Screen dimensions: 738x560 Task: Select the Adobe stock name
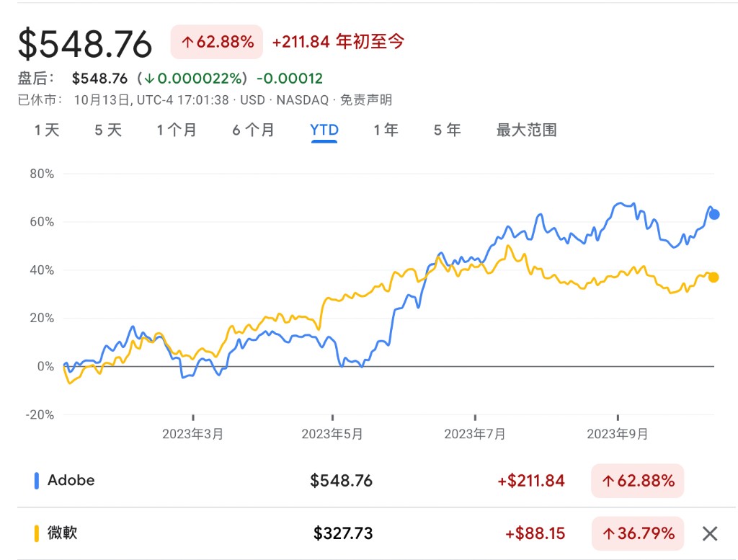(71, 480)
